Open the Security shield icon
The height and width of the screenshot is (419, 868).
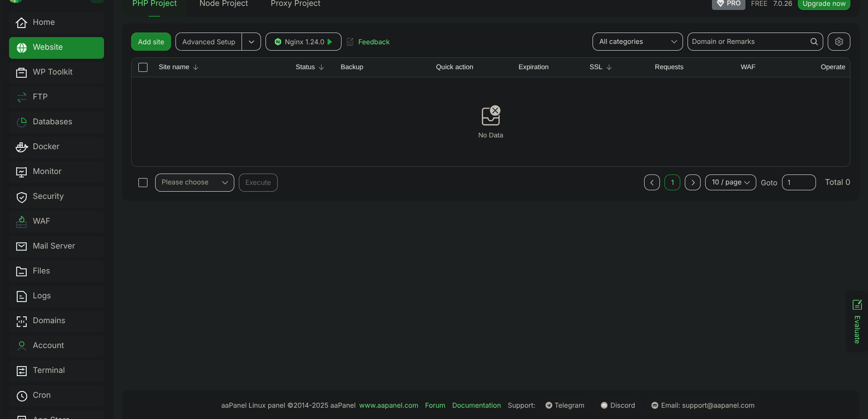click(x=22, y=197)
